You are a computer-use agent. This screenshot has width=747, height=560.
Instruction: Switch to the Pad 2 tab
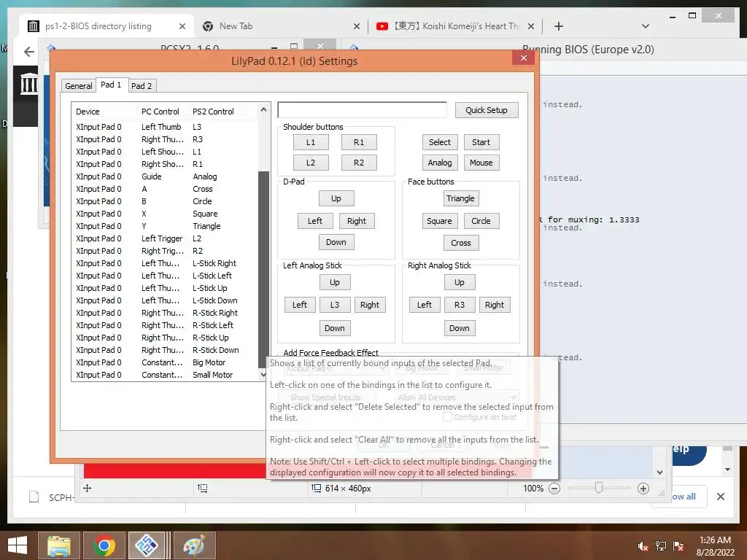point(142,86)
